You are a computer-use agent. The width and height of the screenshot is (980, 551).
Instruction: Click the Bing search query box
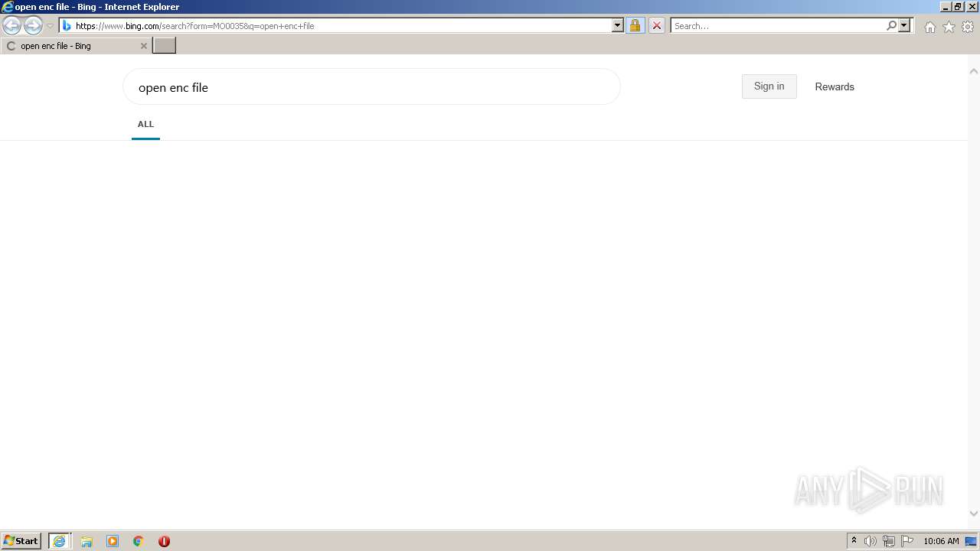[x=371, y=87]
